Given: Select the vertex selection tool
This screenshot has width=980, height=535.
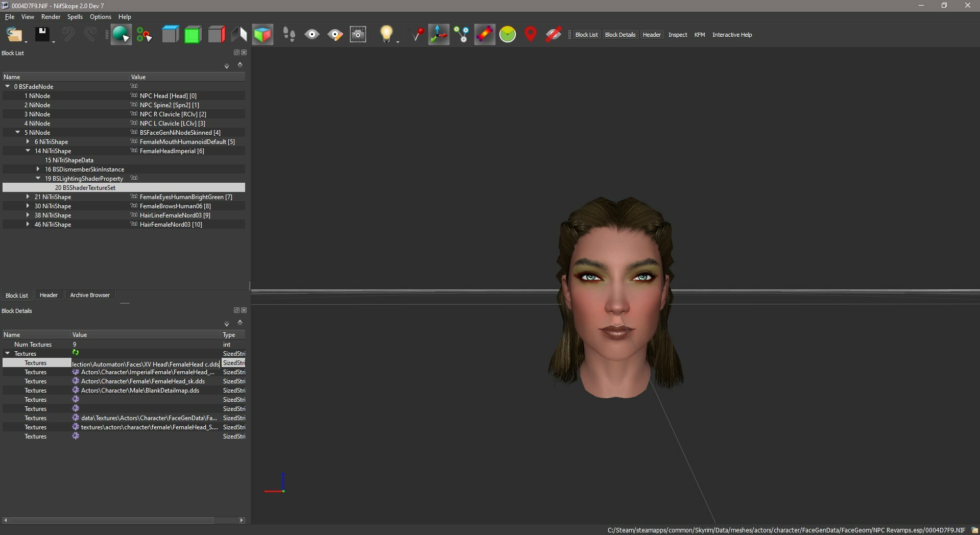Looking at the screenshot, I should pos(145,34).
